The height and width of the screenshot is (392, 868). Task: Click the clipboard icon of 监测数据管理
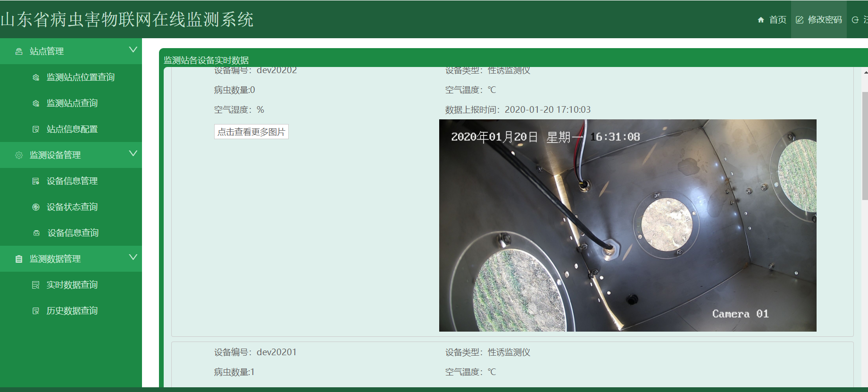point(19,259)
